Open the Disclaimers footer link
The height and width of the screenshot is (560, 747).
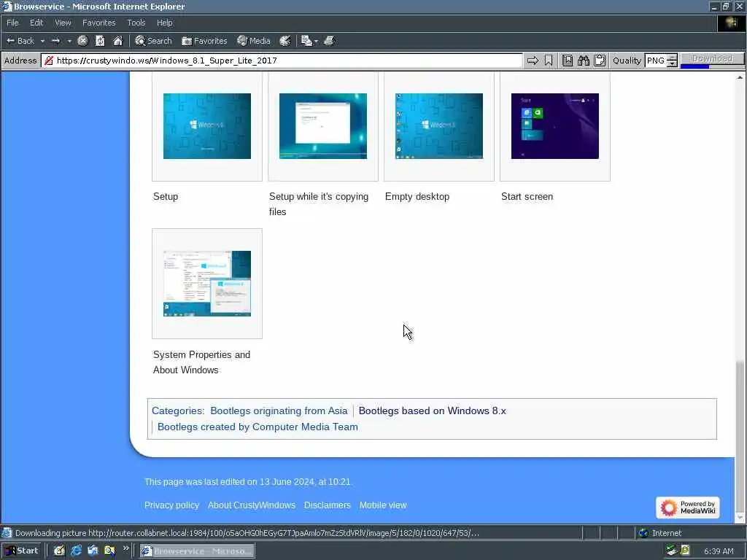pos(328,505)
